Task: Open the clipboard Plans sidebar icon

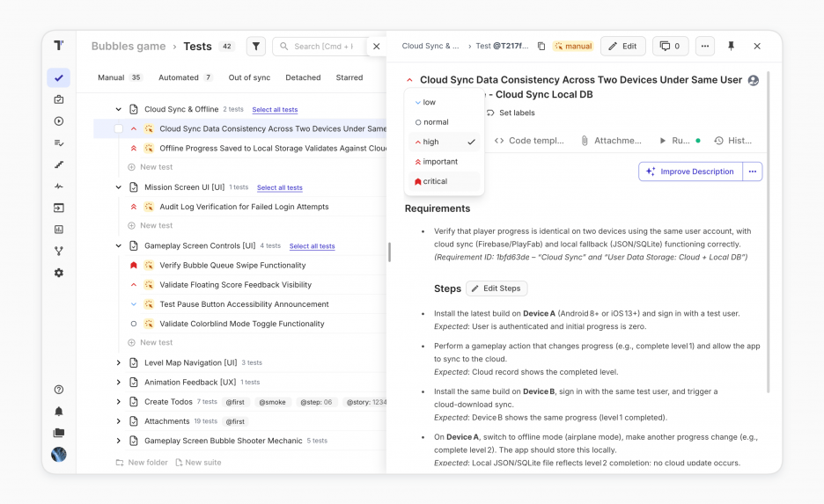Action: click(59, 99)
